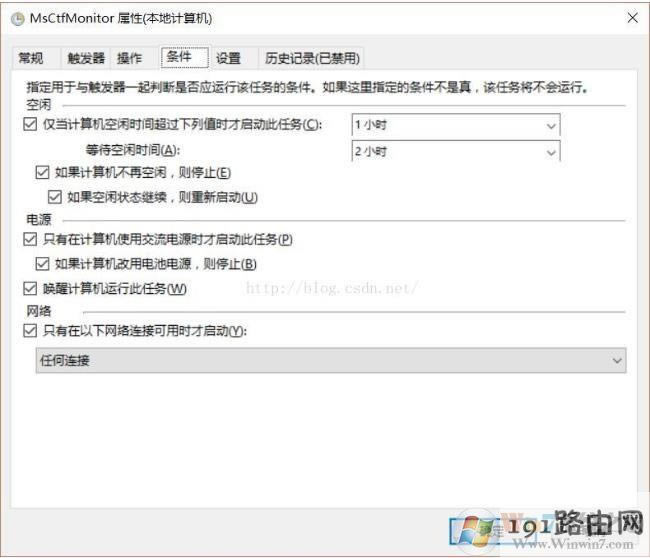Go to the 设置 tab

pyautogui.click(x=228, y=58)
